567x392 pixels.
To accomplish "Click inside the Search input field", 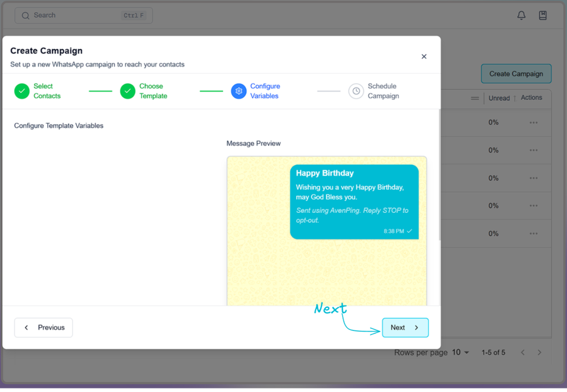I will coord(72,15).
